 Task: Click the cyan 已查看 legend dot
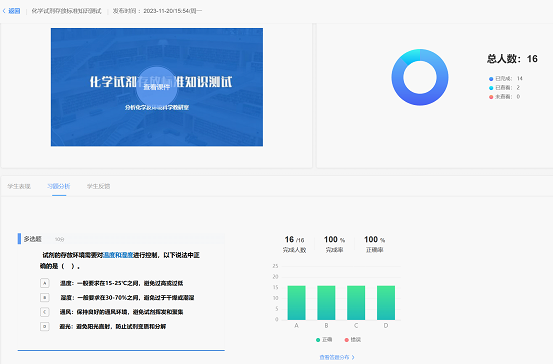pos(491,88)
